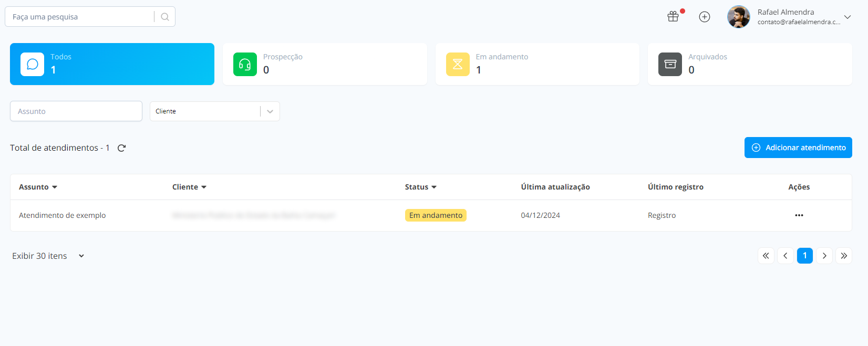This screenshot has width=868, height=346.
Task: Click the Registro cell
Action: (662, 215)
